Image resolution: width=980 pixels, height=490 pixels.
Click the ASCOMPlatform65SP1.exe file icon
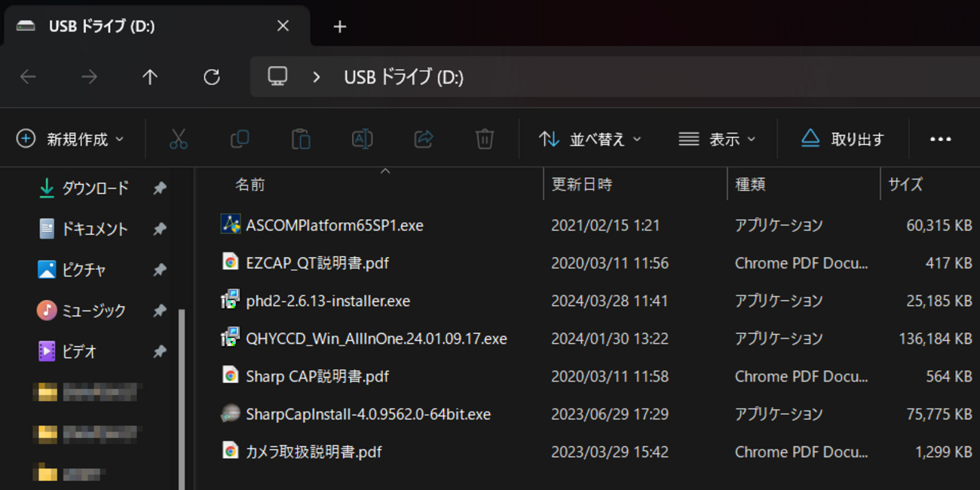tap(230, 225)
